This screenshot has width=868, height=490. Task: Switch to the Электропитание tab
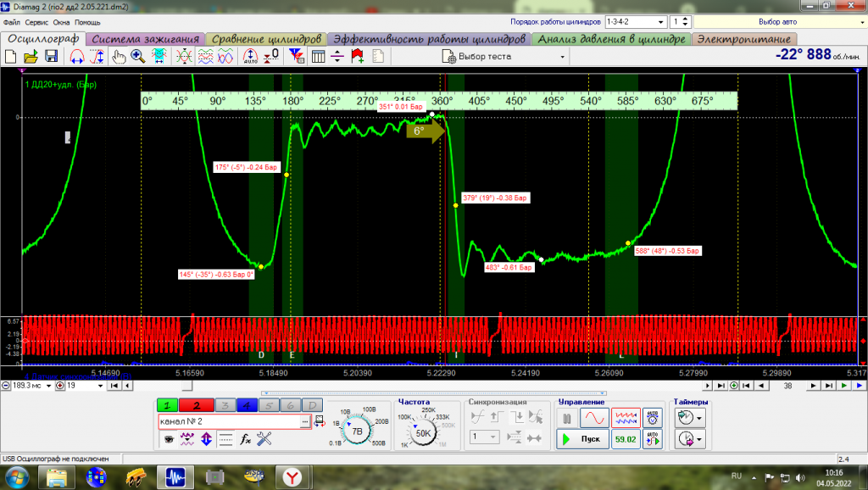pyautogui.click(x=744, y=39)
